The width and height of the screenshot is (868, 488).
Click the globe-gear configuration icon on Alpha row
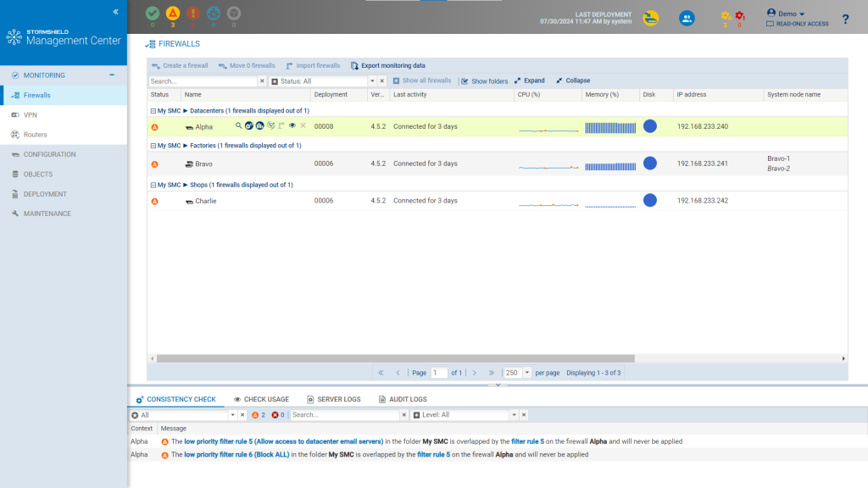(249, 125)
